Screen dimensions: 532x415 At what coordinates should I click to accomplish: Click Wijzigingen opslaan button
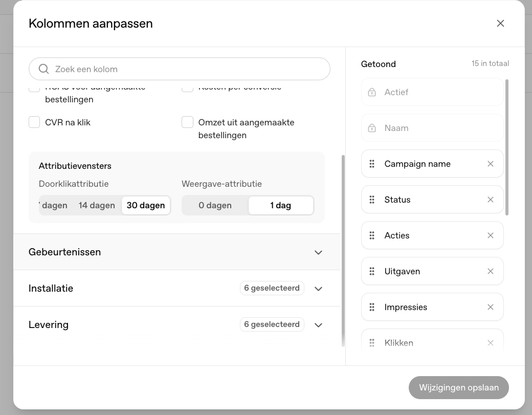[459, 387]
